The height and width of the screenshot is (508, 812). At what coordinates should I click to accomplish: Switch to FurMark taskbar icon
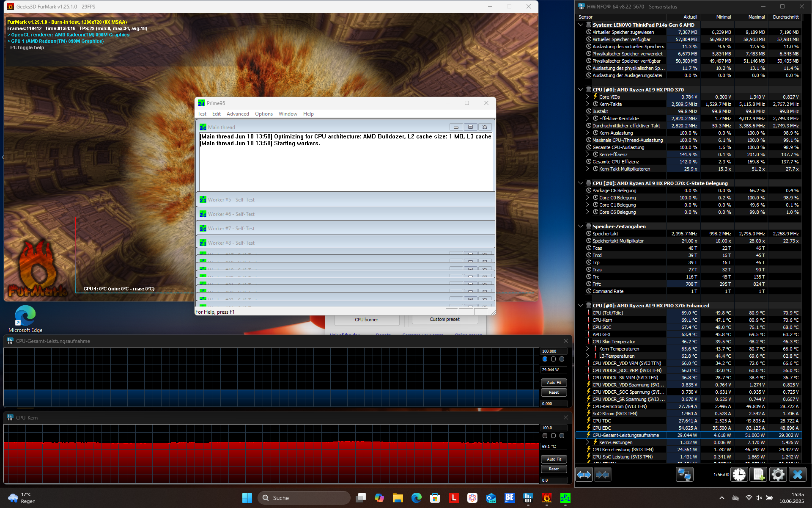click(x=546, y=498)
